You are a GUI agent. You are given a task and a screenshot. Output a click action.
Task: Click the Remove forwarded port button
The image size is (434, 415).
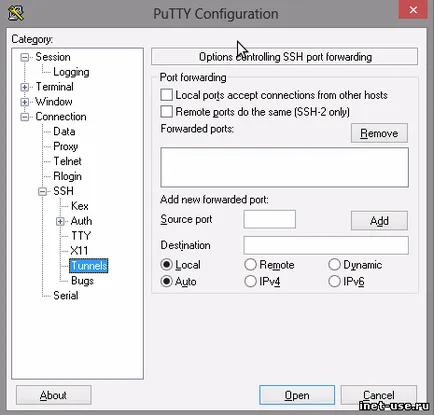pos(379,133)
